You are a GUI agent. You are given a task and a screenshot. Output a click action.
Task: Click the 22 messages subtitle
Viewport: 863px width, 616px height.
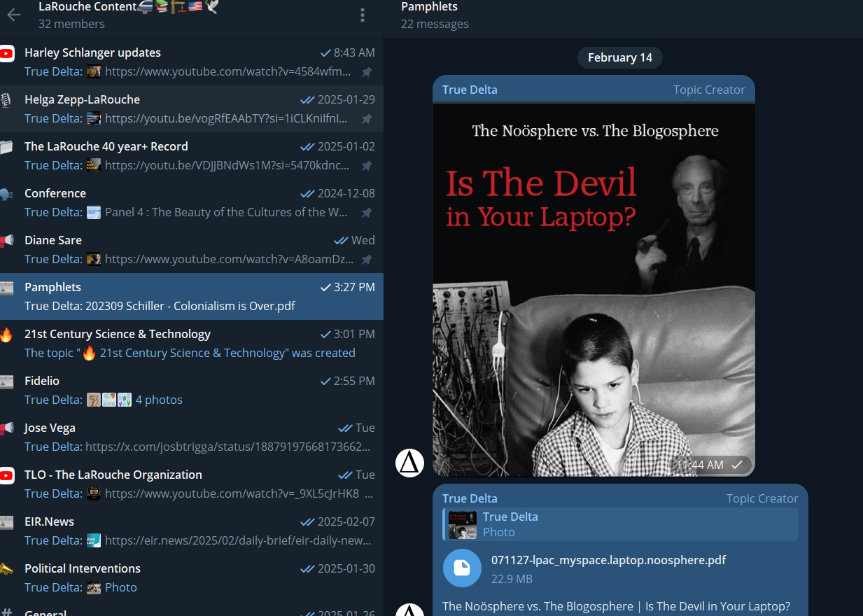[x=435, y=24]
